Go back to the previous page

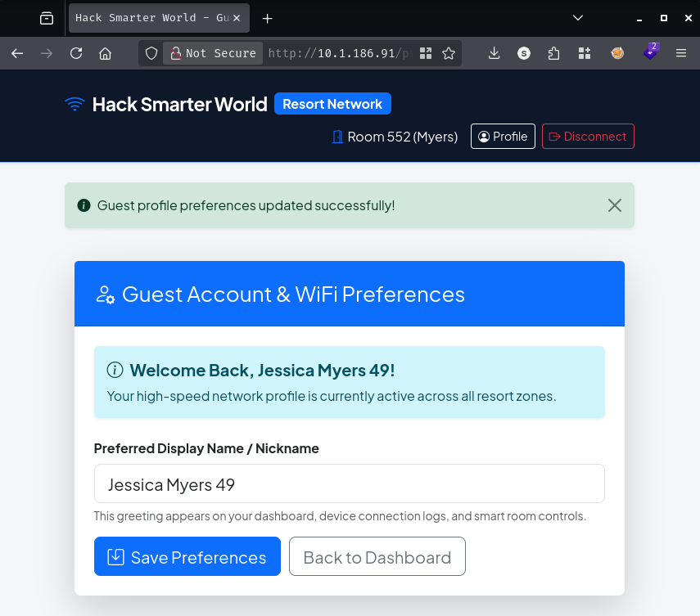coord(17,53)
